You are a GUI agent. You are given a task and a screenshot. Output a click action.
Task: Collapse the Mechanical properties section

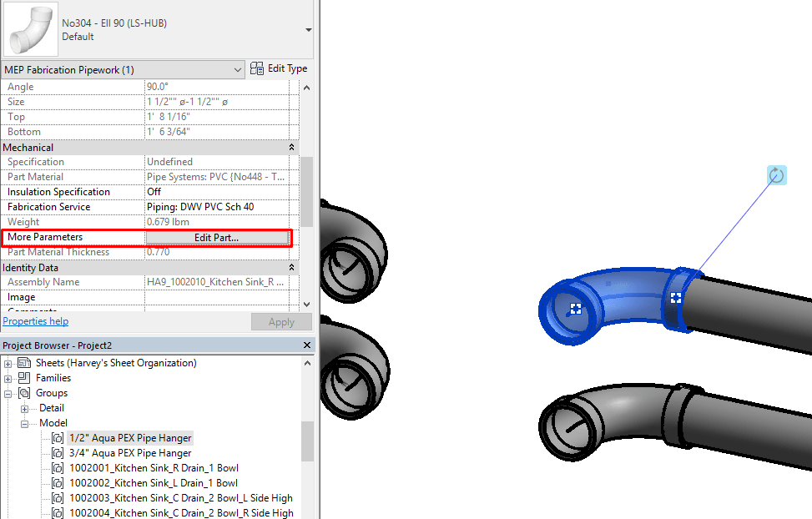(x=290, y=147)
